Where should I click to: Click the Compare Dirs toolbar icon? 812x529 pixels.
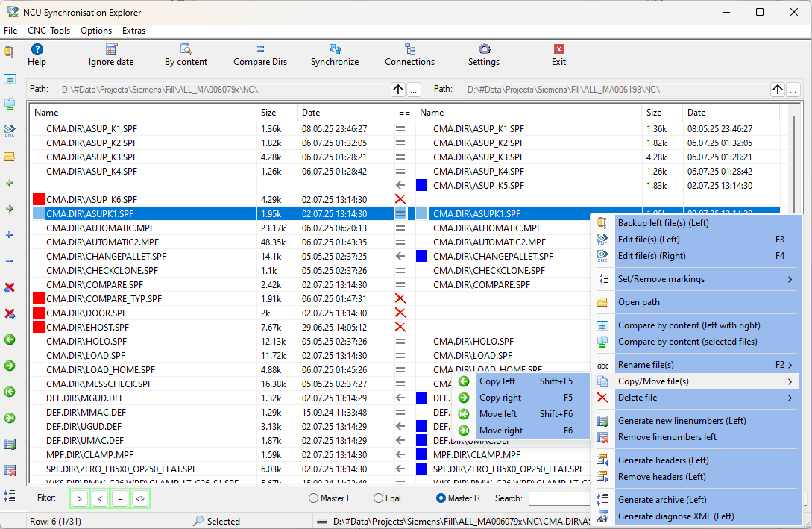pyautogui.click(x=260, y=54)
